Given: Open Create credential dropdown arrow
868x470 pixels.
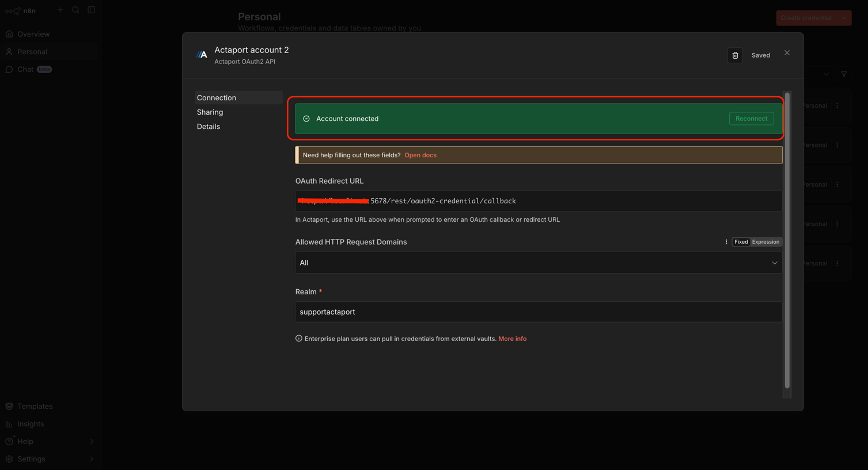Looking at the screenshot, I should (844, 18).
